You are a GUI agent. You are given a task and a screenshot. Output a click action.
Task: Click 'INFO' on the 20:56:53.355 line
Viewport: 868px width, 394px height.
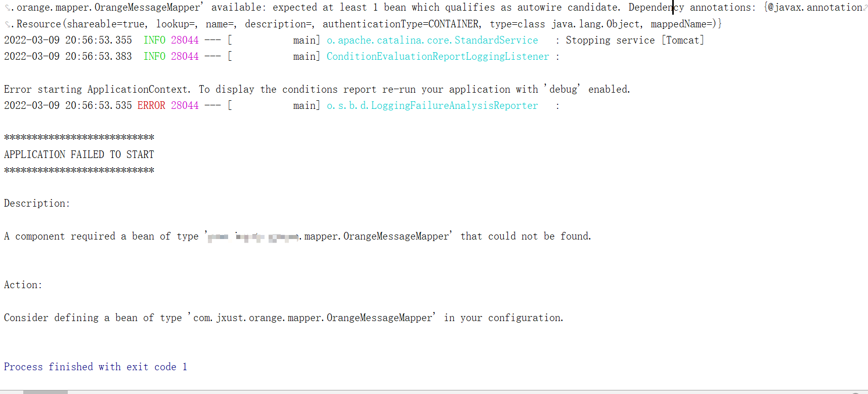pyautogui.click(x=154, y=40)
